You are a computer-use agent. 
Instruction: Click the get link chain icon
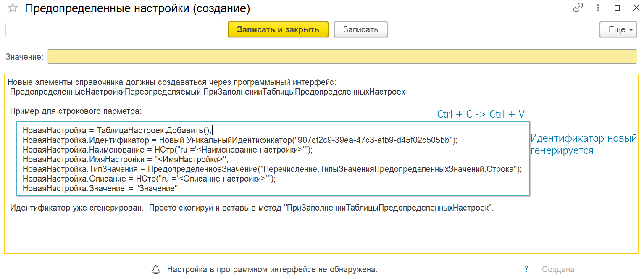[x=578, y=8]
